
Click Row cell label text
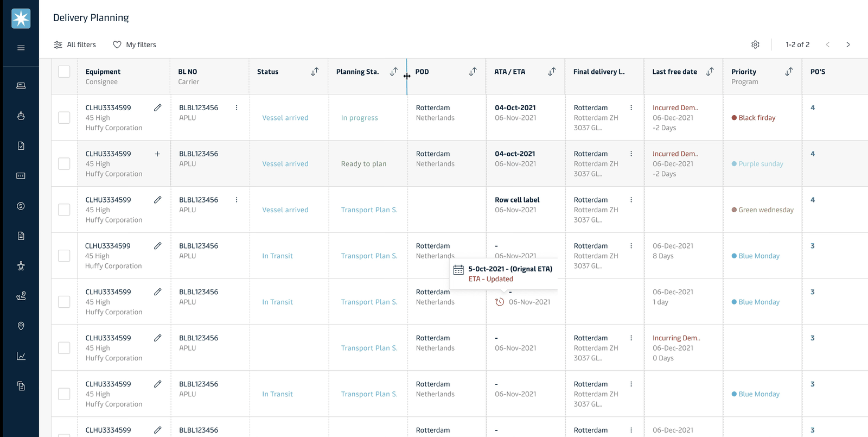[517, 200]
